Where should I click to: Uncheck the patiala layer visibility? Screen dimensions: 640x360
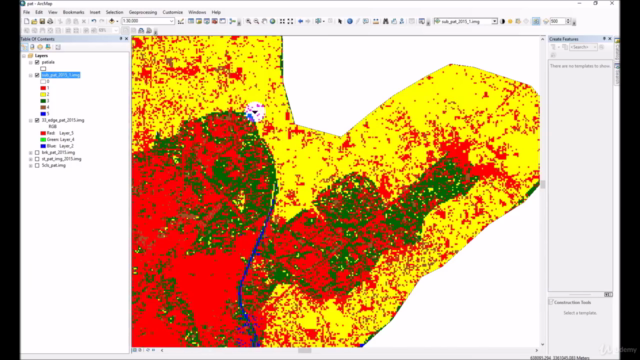(x=37, y=62)
